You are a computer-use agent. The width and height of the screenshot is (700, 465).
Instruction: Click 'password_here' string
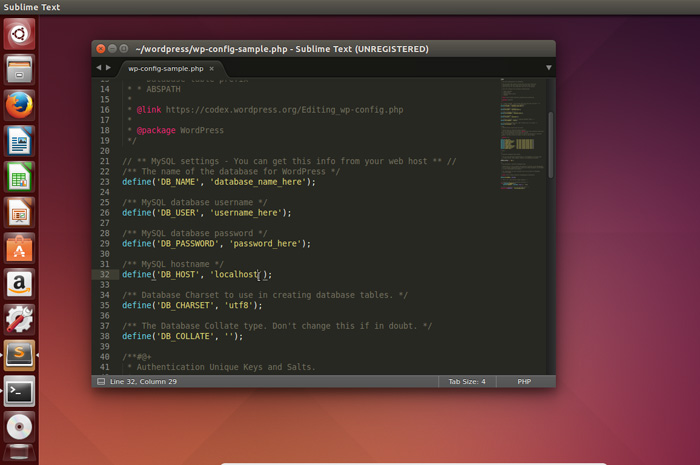pyautogui.click(x=265, y=243)
